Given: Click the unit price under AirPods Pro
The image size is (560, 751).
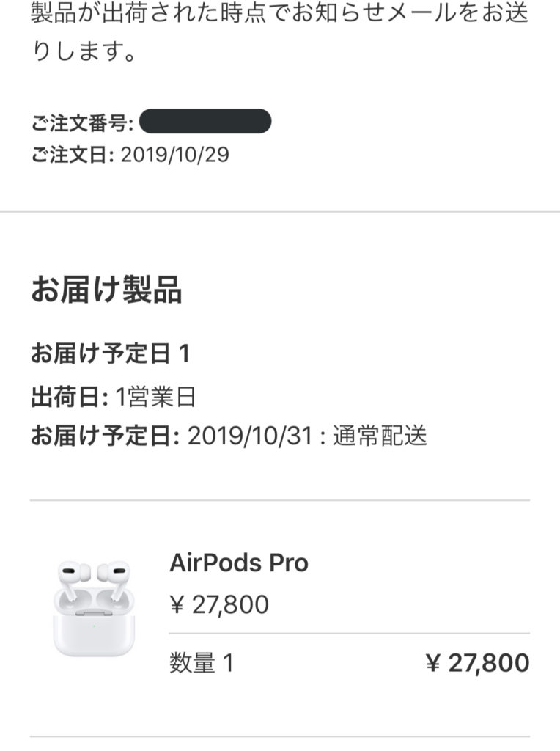Looking at the screenshot, I should tap(219, 605).
